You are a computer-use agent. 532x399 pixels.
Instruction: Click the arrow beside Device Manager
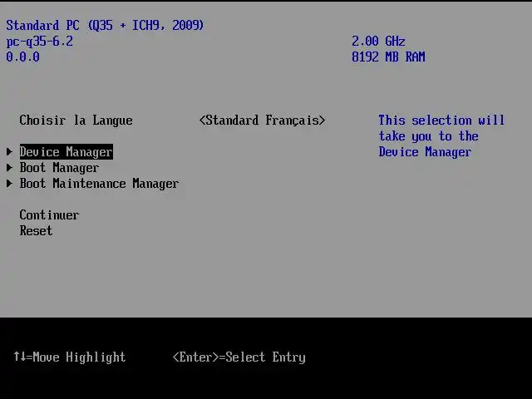(x=9, y=151)
